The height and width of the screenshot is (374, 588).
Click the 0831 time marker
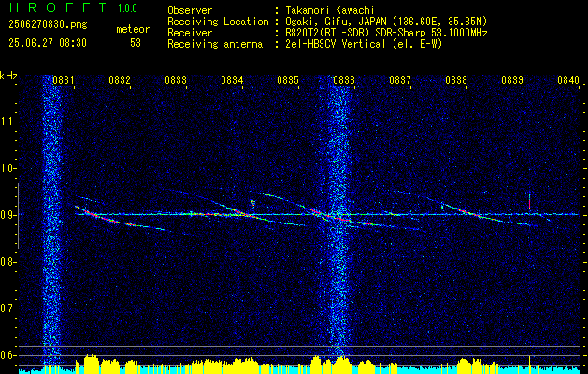point(63,80)
